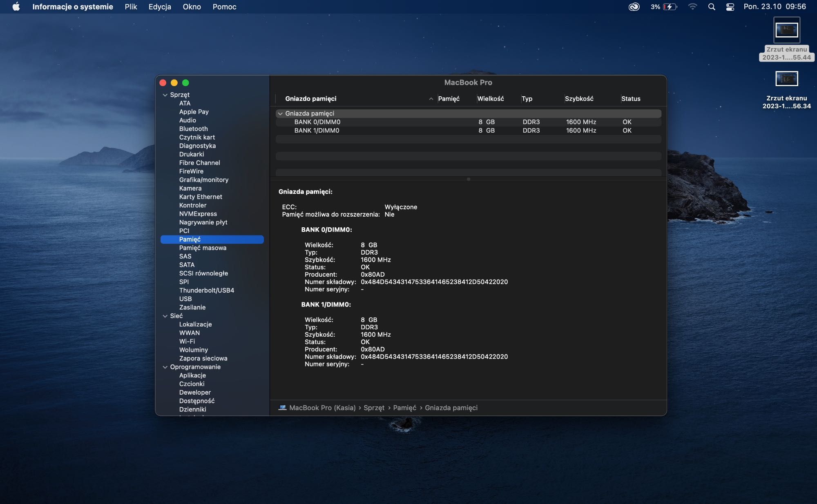Click the laptop icon in path bar
This screenshot has width=817, height=504.
282,408
